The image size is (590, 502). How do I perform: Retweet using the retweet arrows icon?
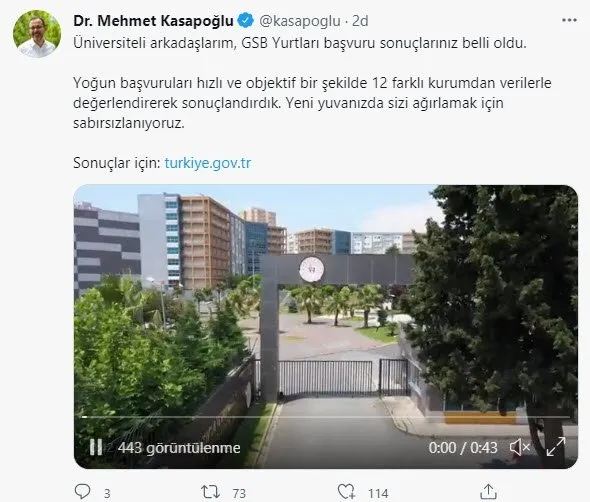pos(210,492)
